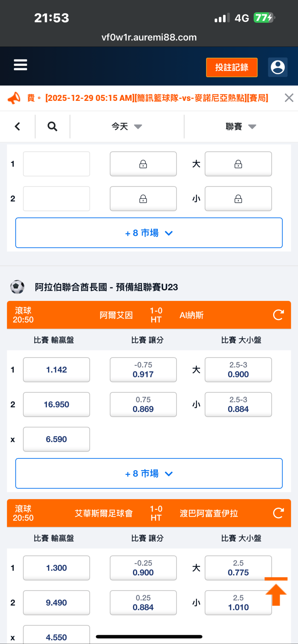Open the 今天 date dropdown
The height and width of the screenshot is (644, 298).
coord(127,126)
